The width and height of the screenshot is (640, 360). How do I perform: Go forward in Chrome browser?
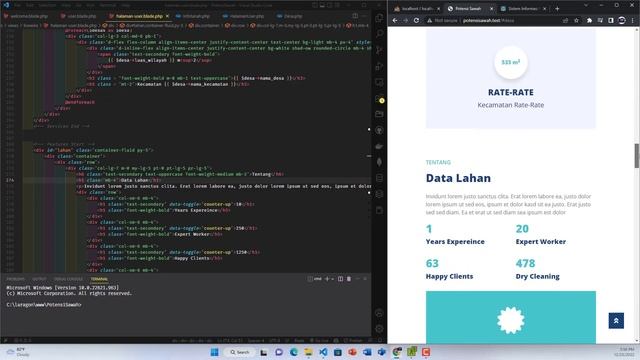tap(405, 20)
